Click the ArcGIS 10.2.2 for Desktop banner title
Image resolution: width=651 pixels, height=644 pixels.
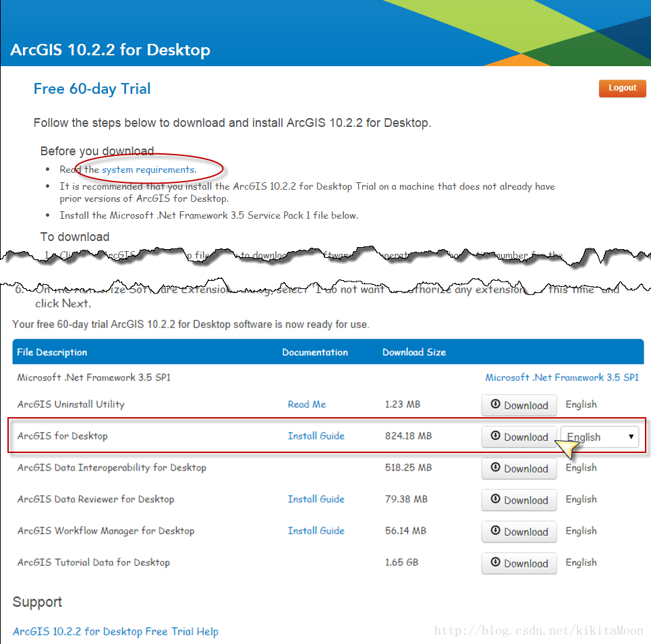[x=110, y=50]
